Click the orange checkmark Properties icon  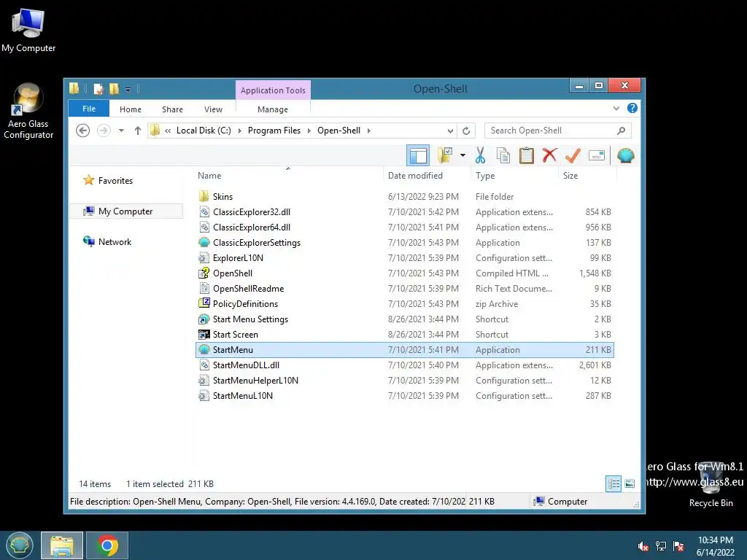[x=573, y=155]
